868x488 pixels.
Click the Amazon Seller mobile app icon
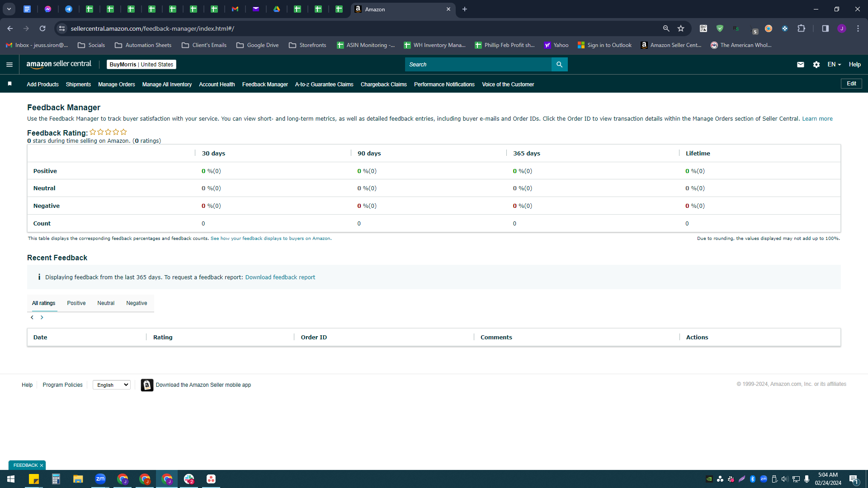tap(147, 385)
